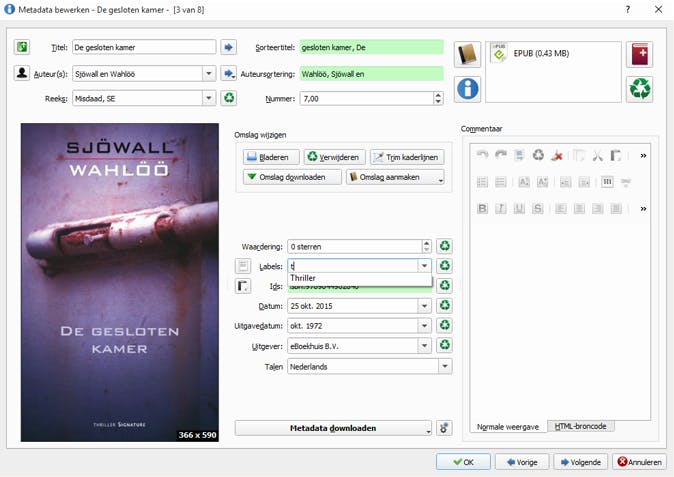
Task: Go to previous book with Vorige
Action: [x=522, y=462]
